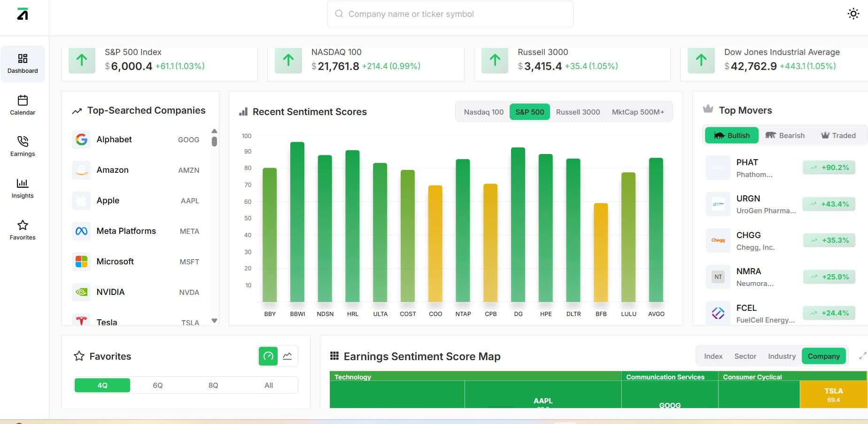Viewport: 868px width, 424px height.
Task: Click the BBY sentiment bar
Action: pos(270,235)
